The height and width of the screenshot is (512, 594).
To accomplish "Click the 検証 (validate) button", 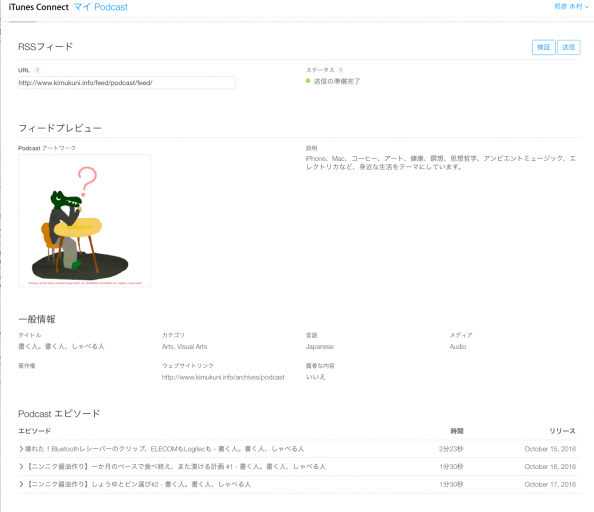I will (543, 47).
